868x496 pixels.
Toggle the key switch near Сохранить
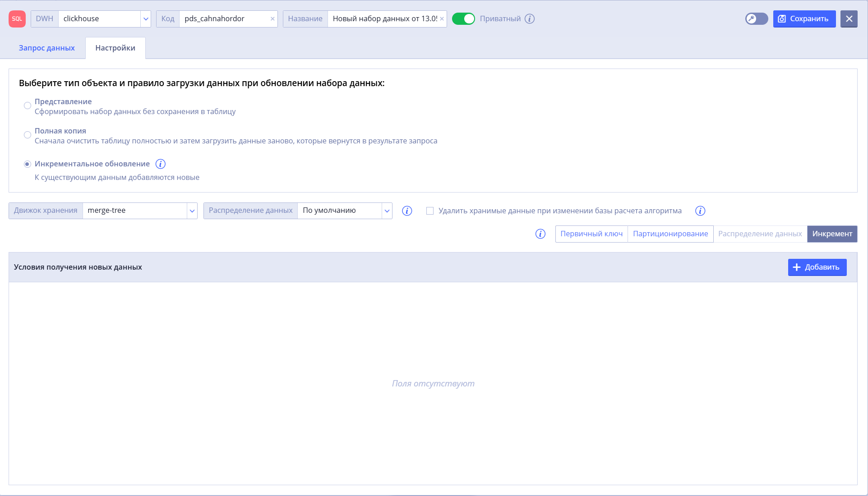coord(757,19)
